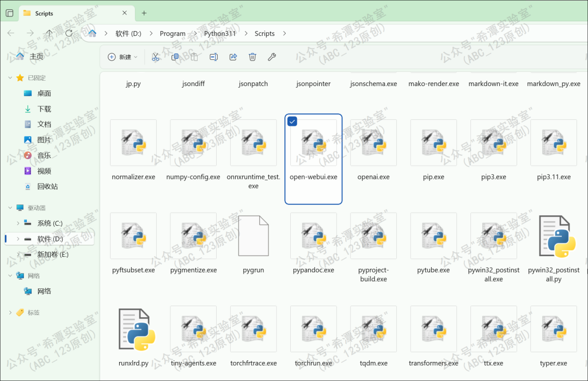Expand the 系统 (C:) drive node
The width and height of the screenshot is (588, 381).
click(x=17, y=223)
